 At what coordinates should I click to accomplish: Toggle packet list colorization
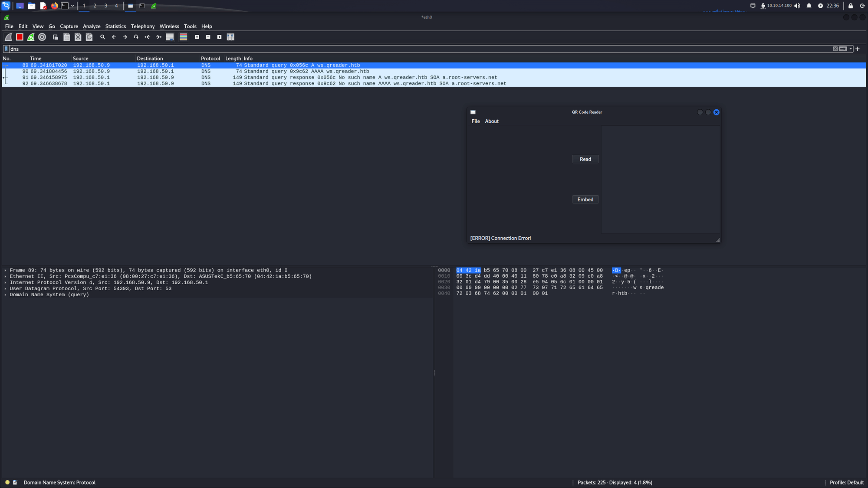coord(184,37)
